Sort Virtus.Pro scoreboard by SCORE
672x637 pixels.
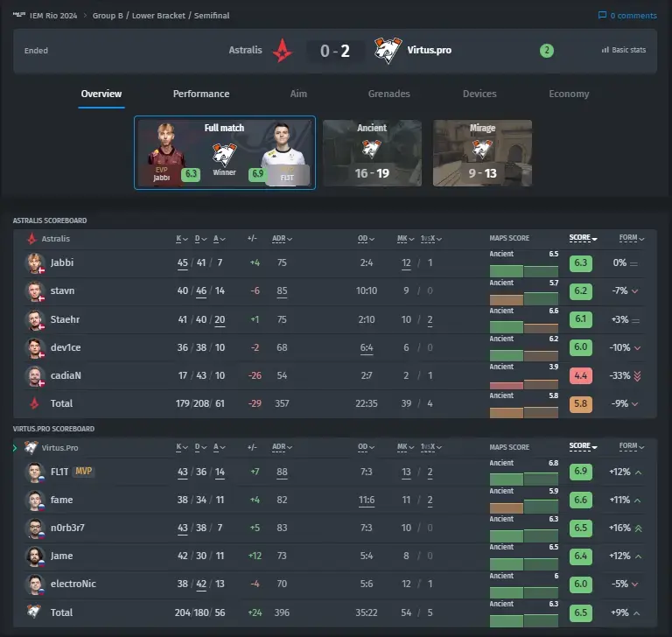[x=583, y=446]
